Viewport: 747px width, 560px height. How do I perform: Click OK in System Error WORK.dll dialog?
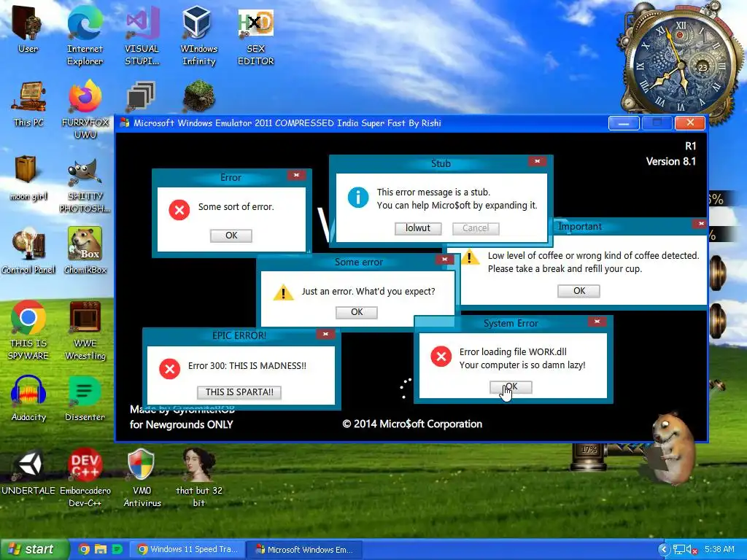(x=511, y=386)
